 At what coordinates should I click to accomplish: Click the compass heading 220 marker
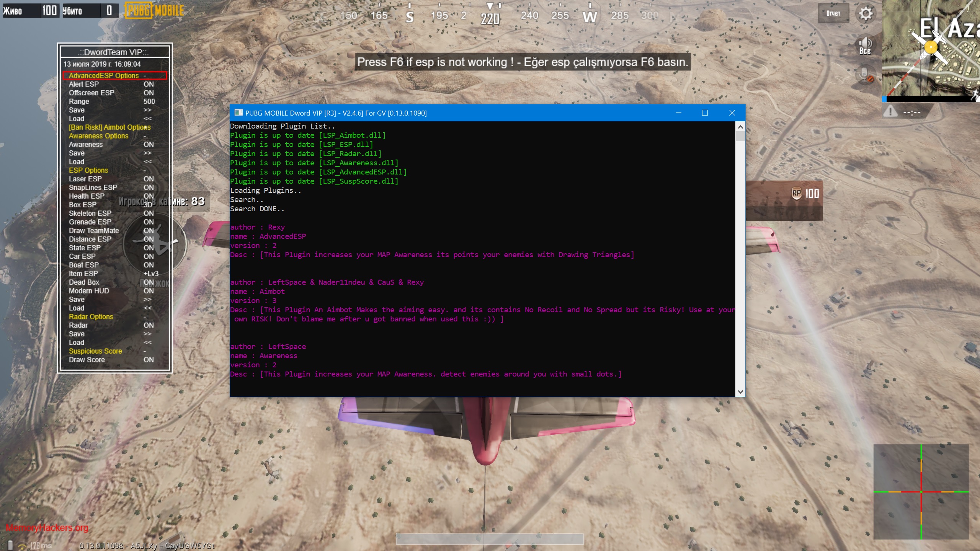(490, 18)
